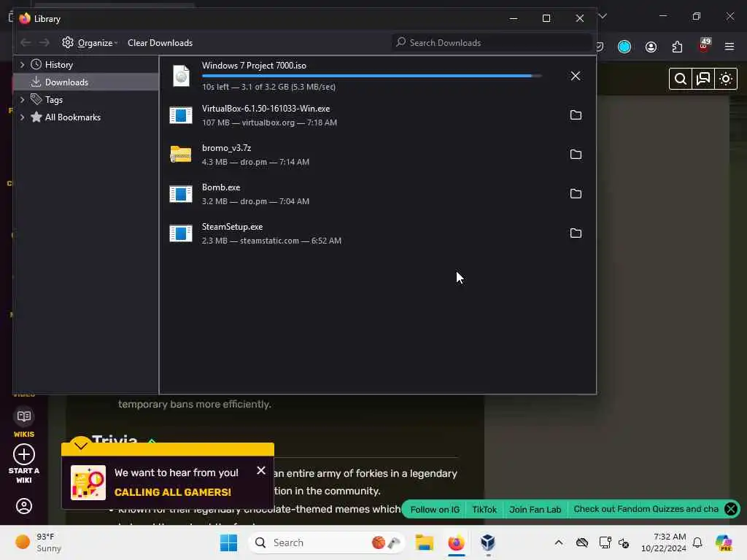Expand the Tags tree node
The width and height of the screenshot is (747, 560).
tap(22, 100)
